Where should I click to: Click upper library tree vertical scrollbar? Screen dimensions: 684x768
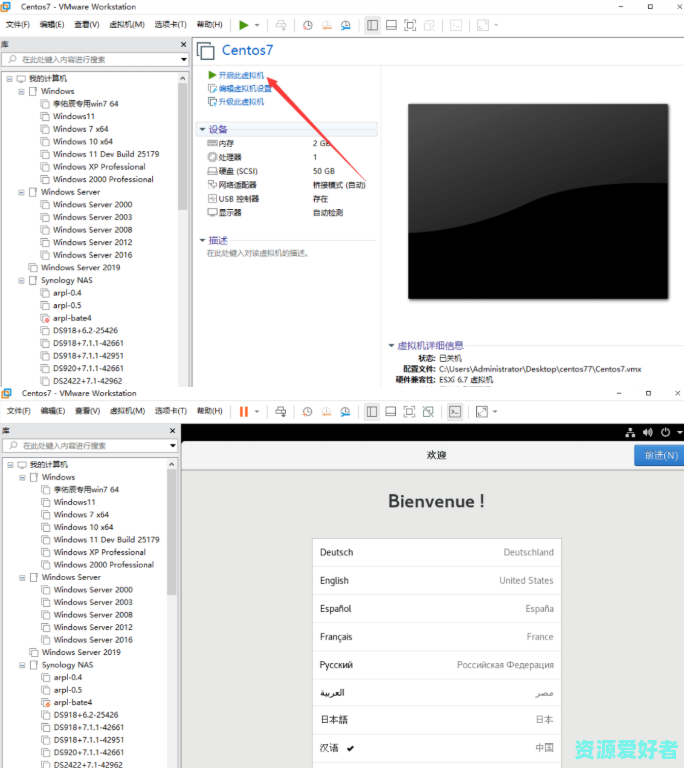pos(183,145)
